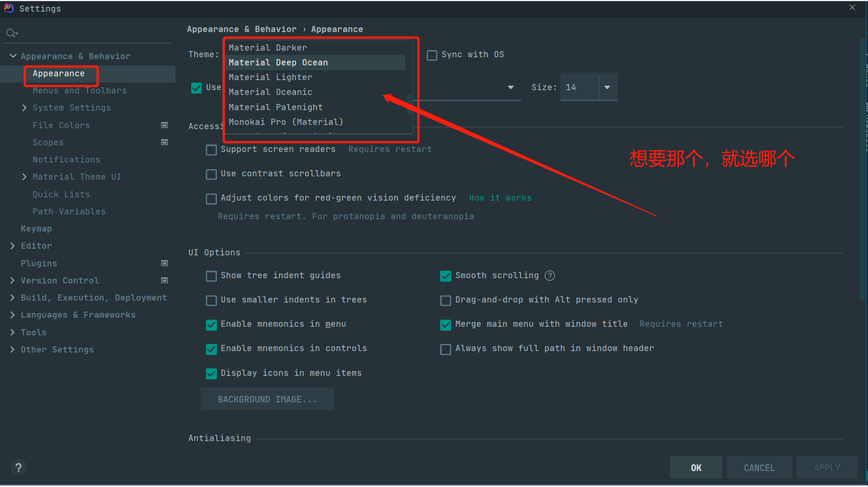Viewport: 868px width, 487px height.
Task: Open the How it works link
Action: (x=500, y=198)
